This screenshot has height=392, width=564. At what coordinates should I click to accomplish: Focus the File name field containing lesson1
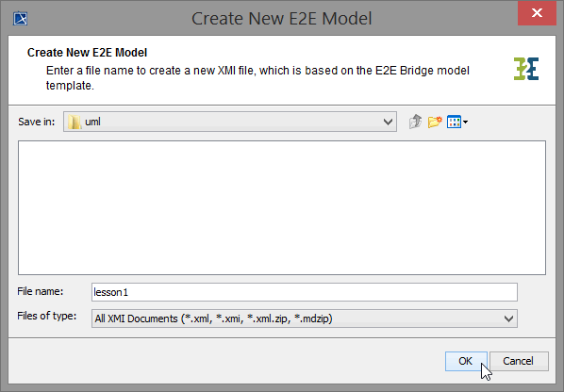click(x=305, y=292)
